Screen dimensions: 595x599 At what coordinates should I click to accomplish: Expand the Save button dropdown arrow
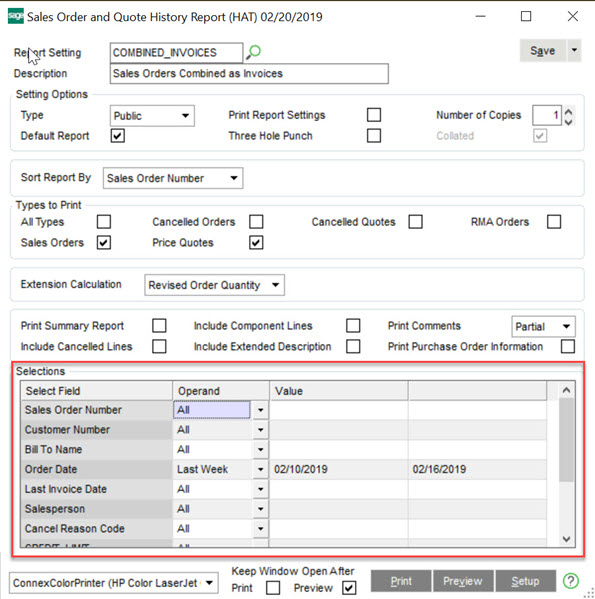tap(574, 50)
